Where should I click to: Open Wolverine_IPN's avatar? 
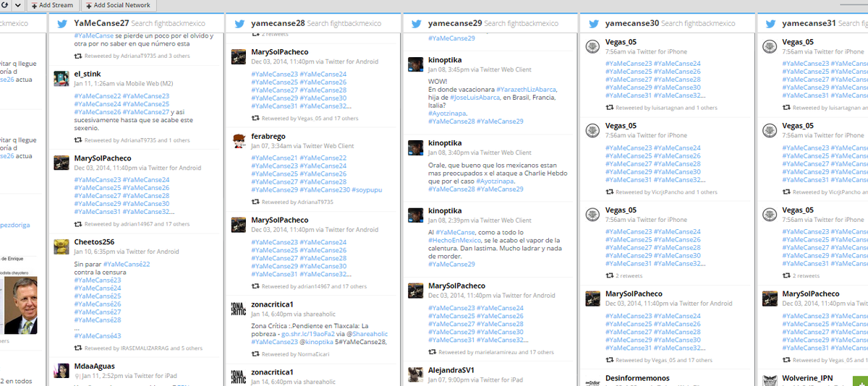click(x=770, y=380)
